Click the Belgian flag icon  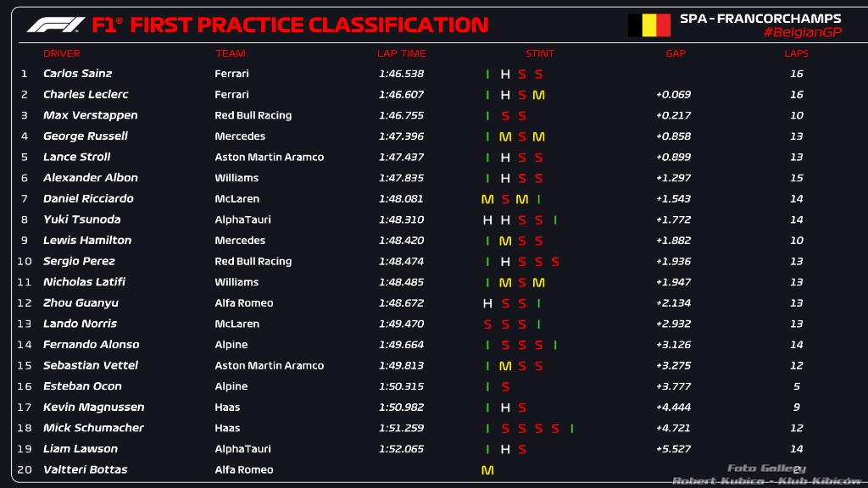pos(648,25)
